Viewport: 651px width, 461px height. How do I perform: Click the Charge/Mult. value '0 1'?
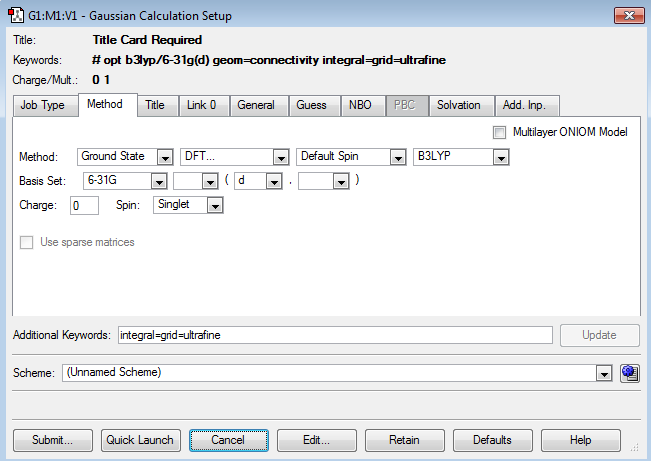(x=101, y=80)
